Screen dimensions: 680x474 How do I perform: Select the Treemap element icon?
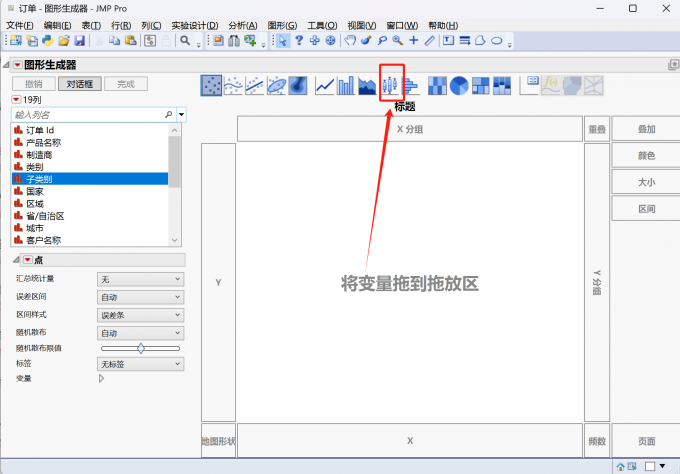tap(481, 85)
